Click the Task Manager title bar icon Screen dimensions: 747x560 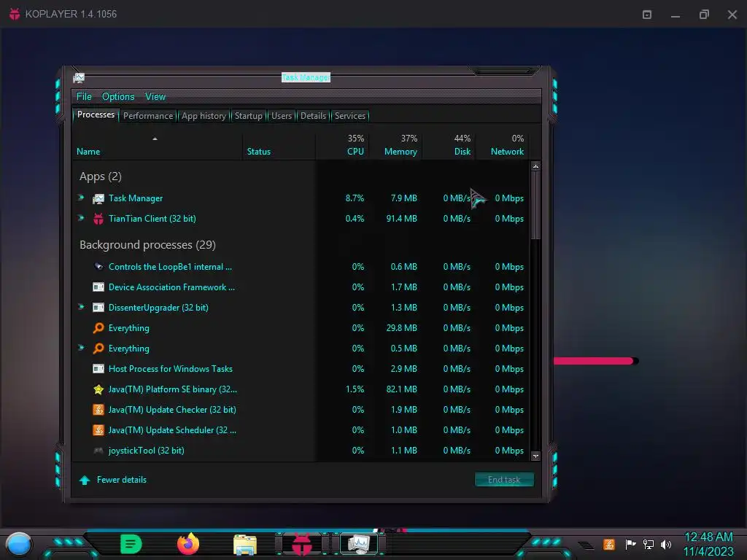click(79, 77)
